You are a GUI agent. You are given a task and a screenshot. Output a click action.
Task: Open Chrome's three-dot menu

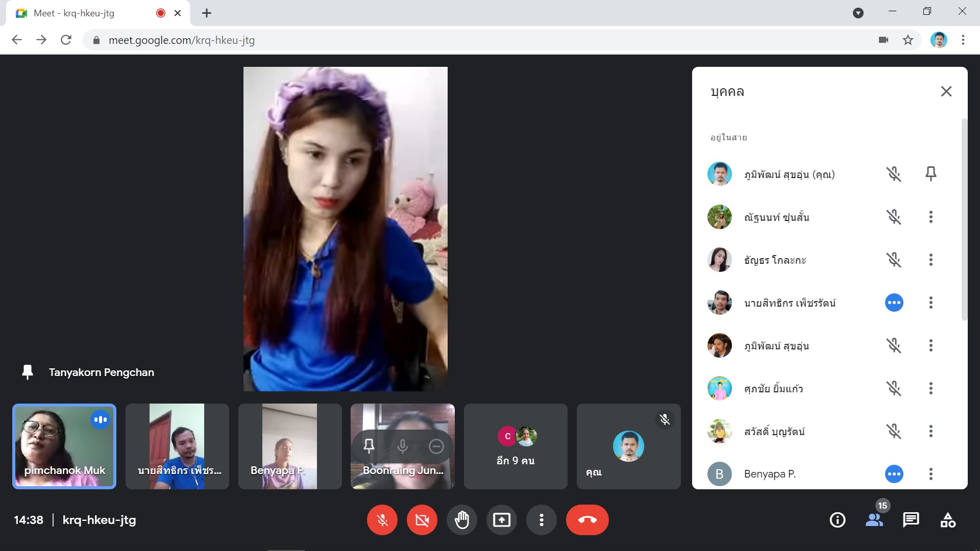[x=963, y=40]
